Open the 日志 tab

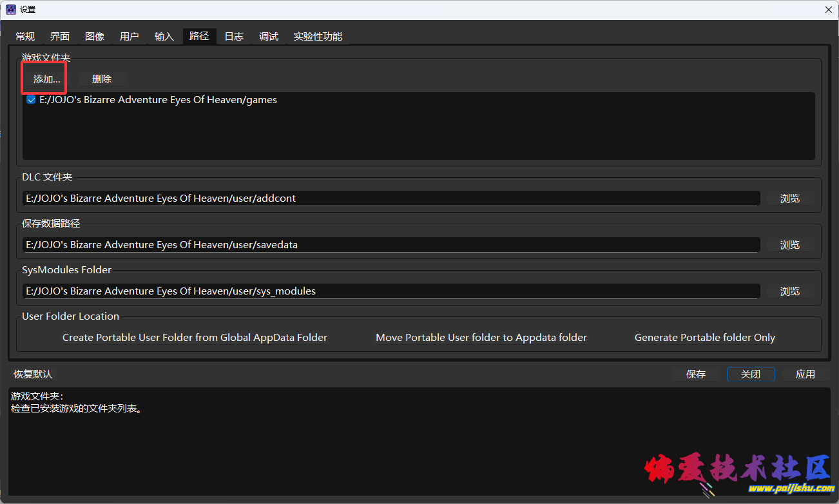tap(234, 37)
